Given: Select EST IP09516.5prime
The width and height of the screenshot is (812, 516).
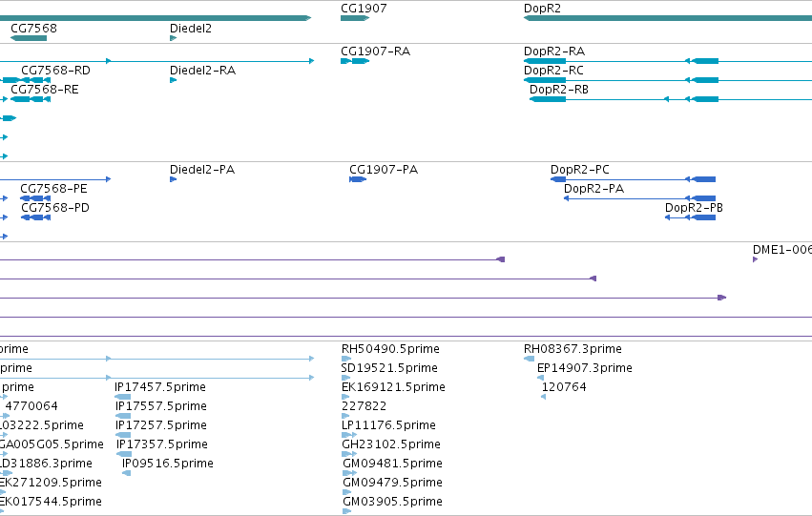Looking at the screenshot, I should (x=167, y=464).
